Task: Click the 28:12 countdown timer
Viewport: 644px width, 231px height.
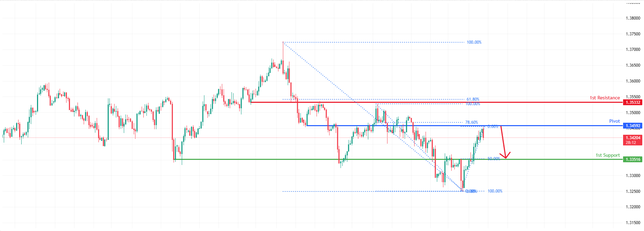Action: click(631, 143)
